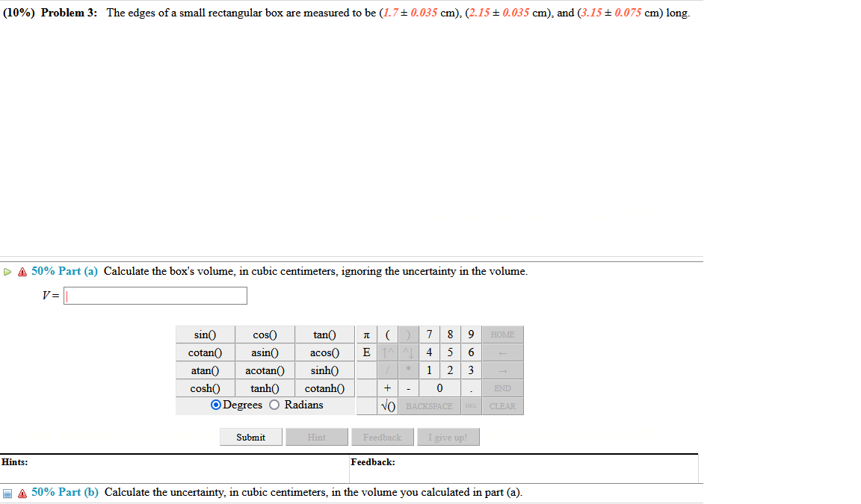Click the BACKSPACE key on the calculator pad
This screenshot has height=504, width=861.
[x=430, y=405]
